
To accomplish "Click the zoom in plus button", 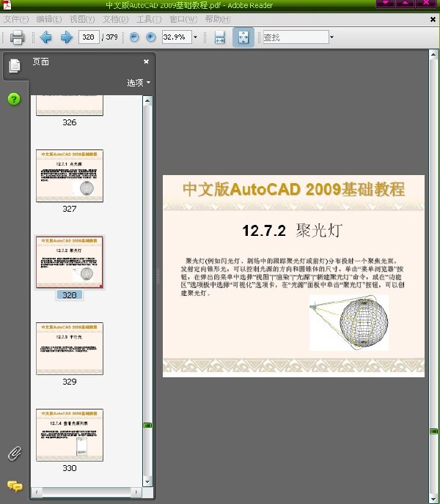I will pos(150,37).
